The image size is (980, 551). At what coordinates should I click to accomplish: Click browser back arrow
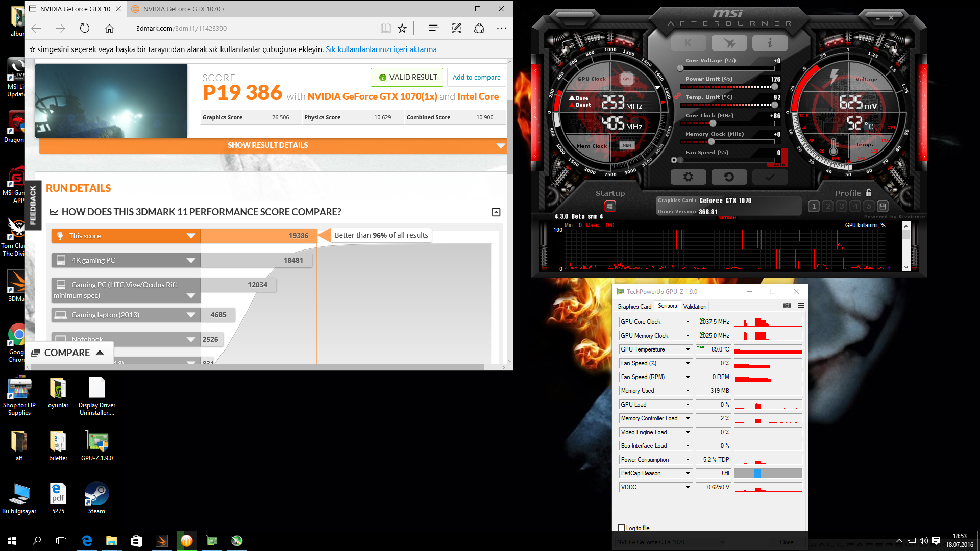coord(36,29)
